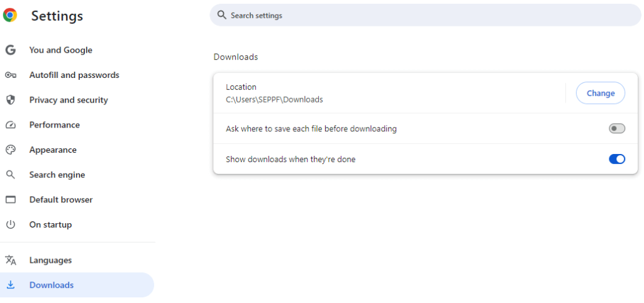This screenshot has width=644, height=303.
Task: Click the Google G icon
Action: click(10, 50)
